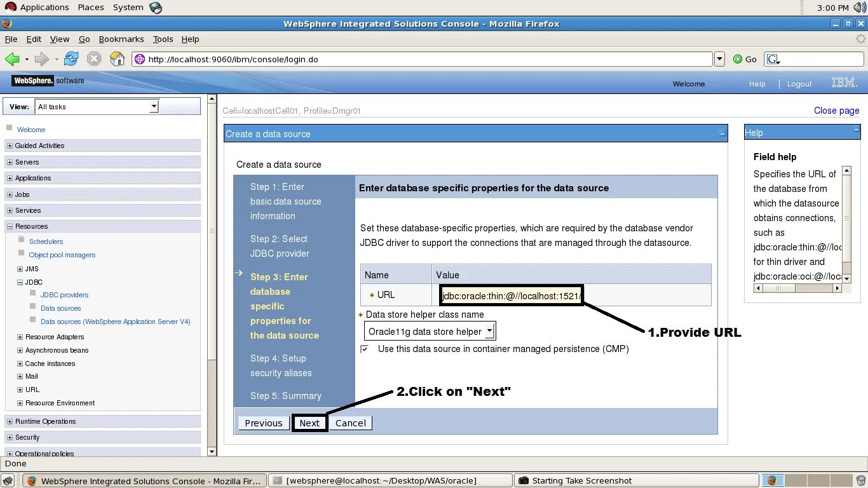Open the Schedulers link
This screenshot has height=488, width=868.
point(46,241)
